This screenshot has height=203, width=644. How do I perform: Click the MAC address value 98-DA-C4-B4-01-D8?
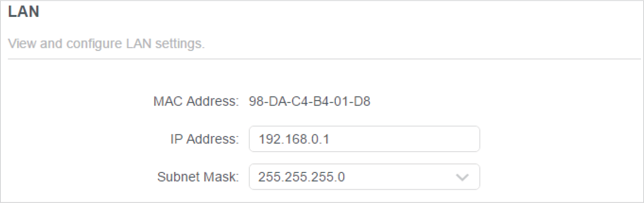pyautogui.click(x=310, y=102)
